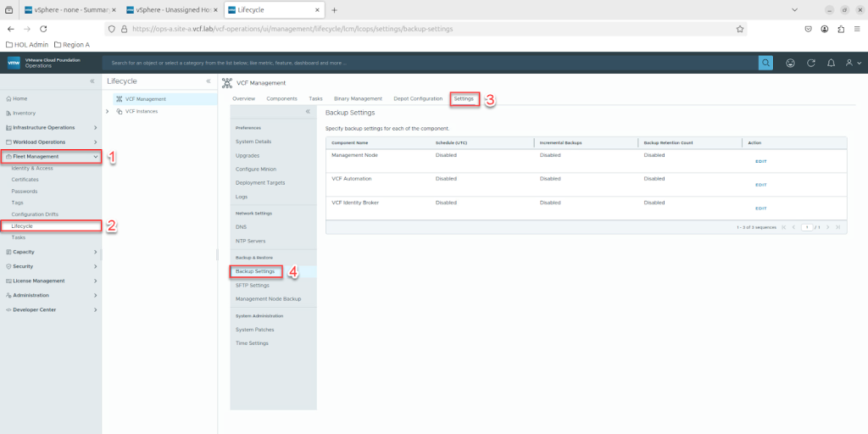Switch to Binary Management tab
This screenshot has width=868, height=434.
point(359,98)
